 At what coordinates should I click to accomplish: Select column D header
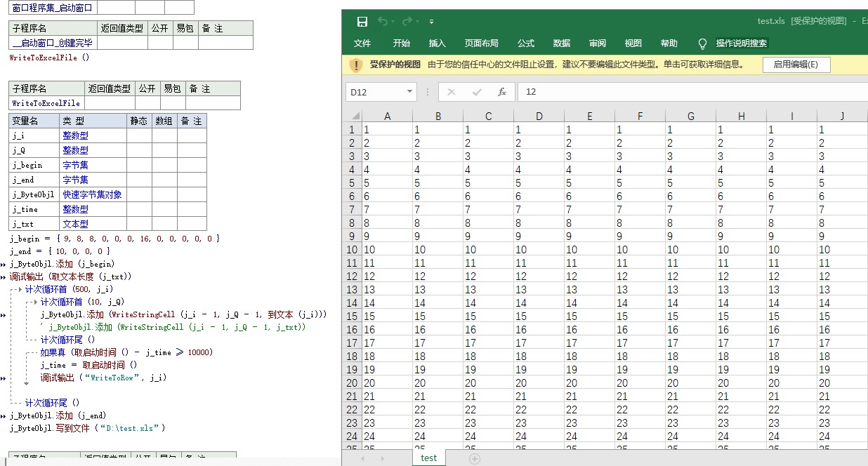(x=539, y=116)
